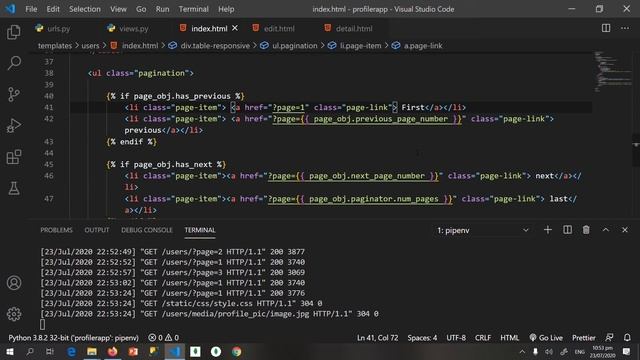Image resolution: width=640 pixels, height=360 pixels.
Task: Open the Accounts menu icon
Action: [x=14, y=282]
